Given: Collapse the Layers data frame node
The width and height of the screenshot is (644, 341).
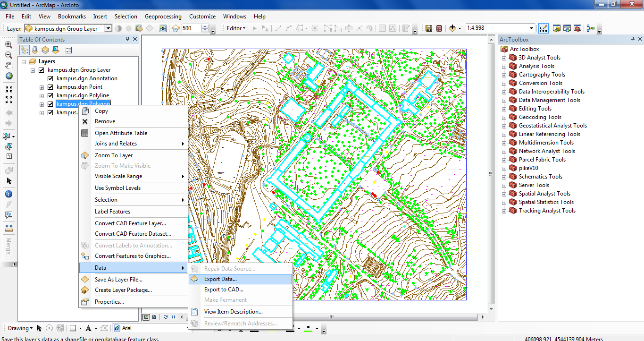Looking at the screenshot, I should [x=24, y=61].
